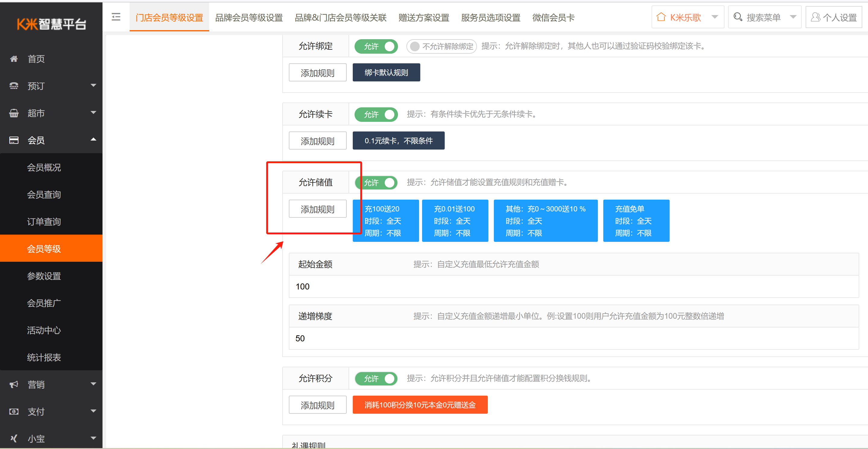The height and width of the screenshot is (449, 868).
Task: Click the 递增梯度 input field
Action: [x=573, y=338]
